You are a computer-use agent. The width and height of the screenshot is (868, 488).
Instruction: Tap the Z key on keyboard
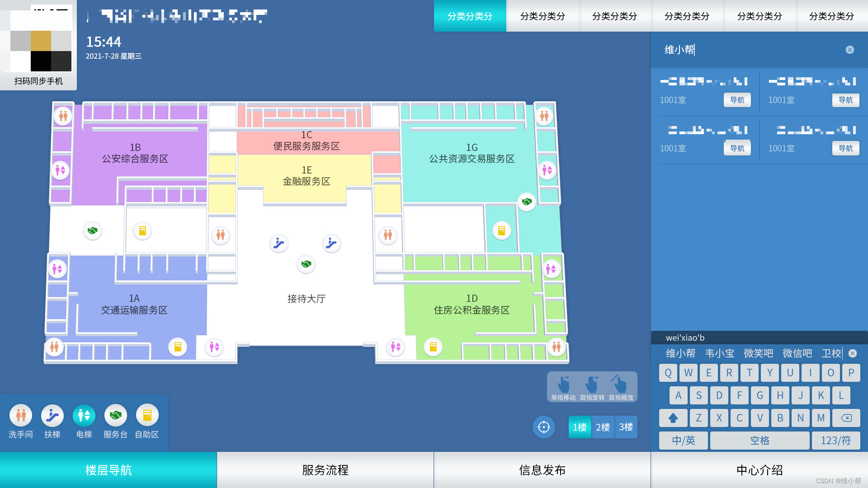tap(699, 418)
